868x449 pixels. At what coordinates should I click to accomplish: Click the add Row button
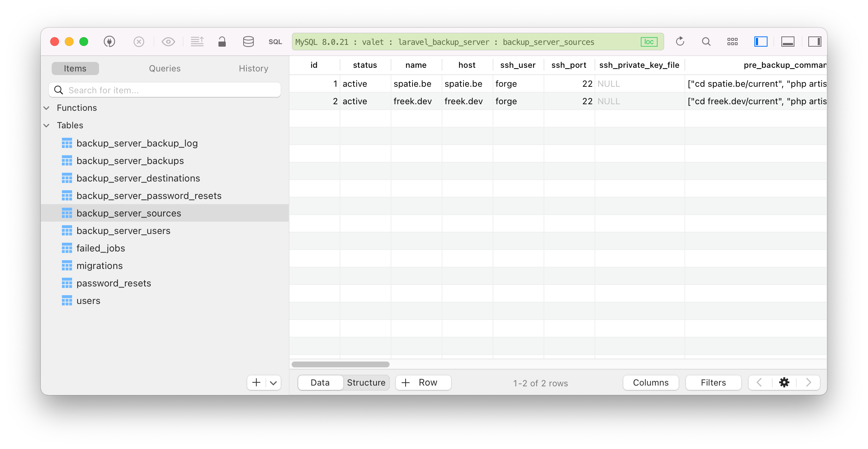tap(423, 383)
